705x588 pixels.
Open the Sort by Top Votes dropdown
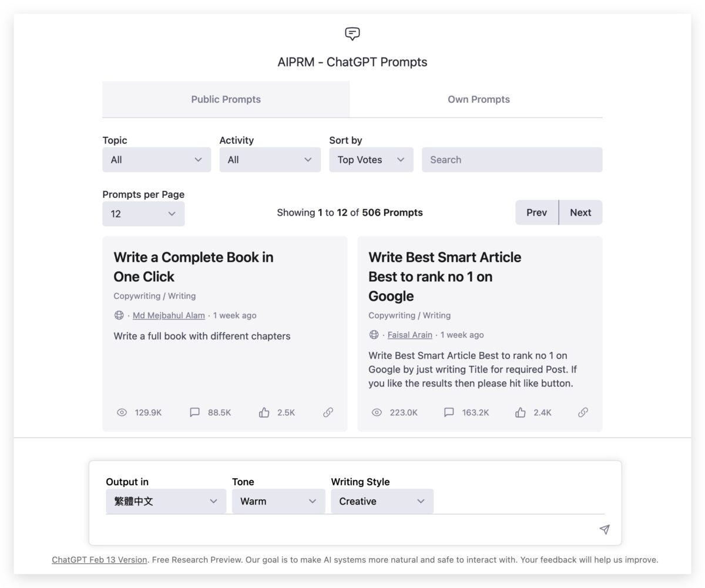tap(371, 160)
